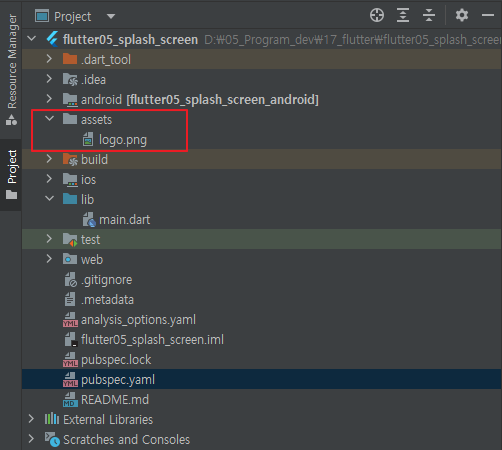Click the logo.png image file icon
The width and height of the screenshot is (502, 450).
click(x=88, y=139)
